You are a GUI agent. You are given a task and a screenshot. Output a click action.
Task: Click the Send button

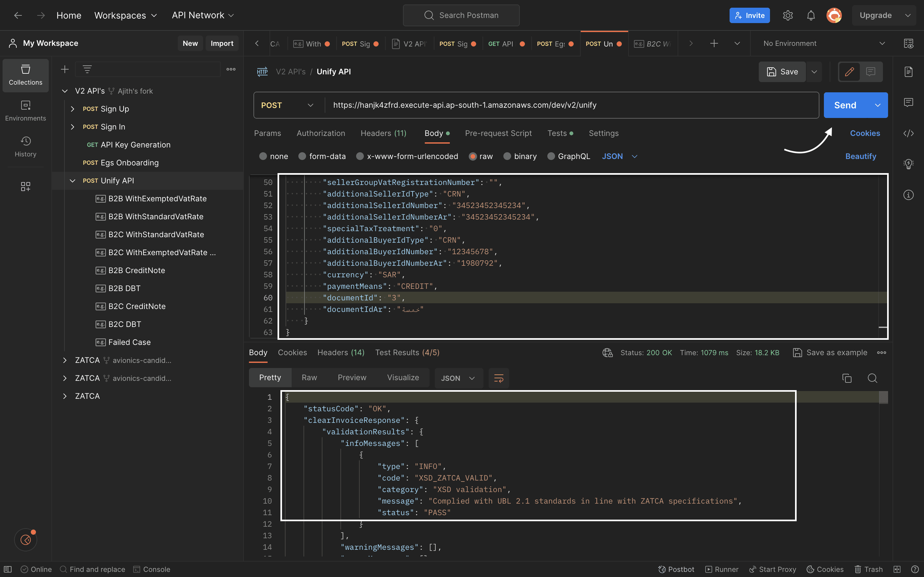845,105
